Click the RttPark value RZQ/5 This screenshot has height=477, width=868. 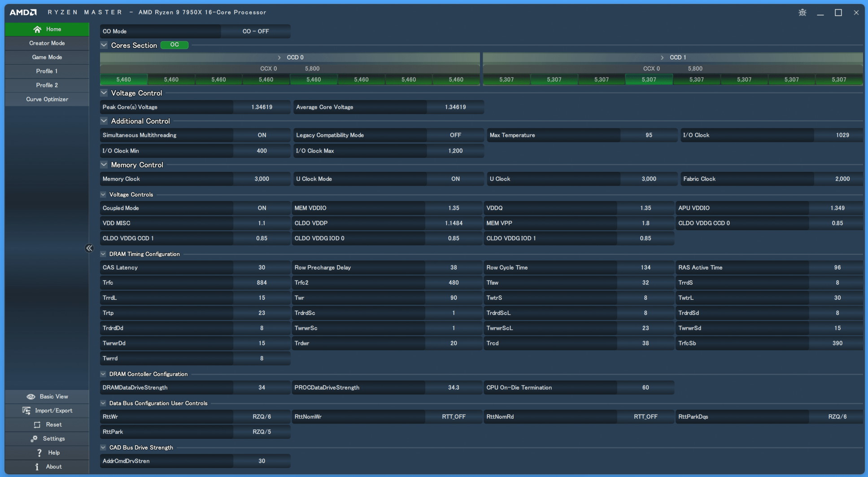[262, 432]
